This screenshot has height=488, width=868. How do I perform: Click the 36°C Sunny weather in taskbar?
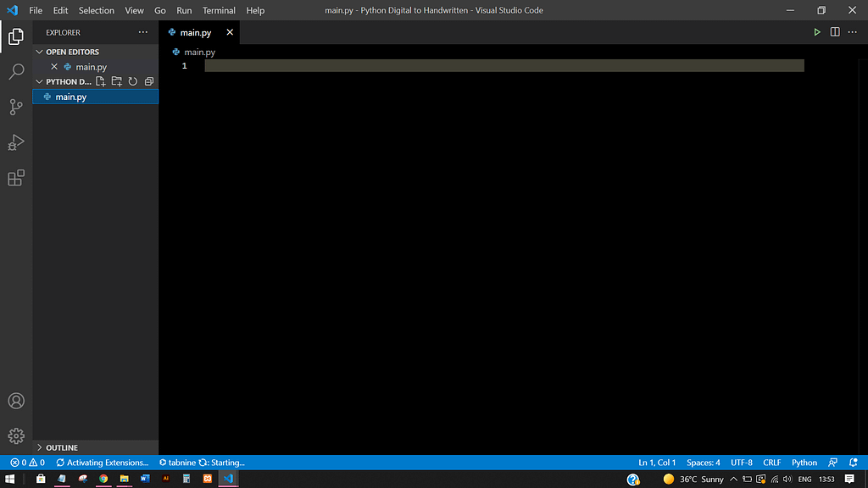point(695,479)
